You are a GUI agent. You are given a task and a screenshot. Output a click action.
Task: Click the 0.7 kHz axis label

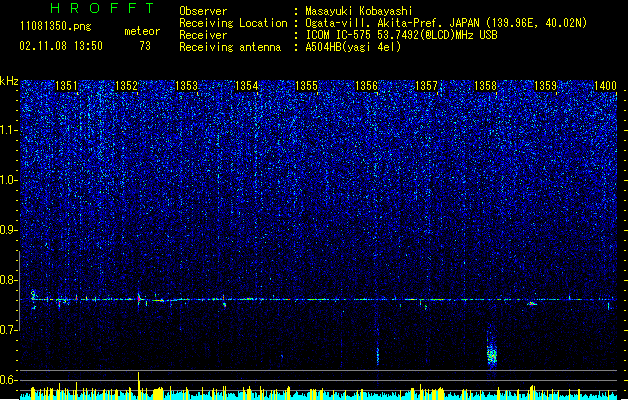point(8,330)
